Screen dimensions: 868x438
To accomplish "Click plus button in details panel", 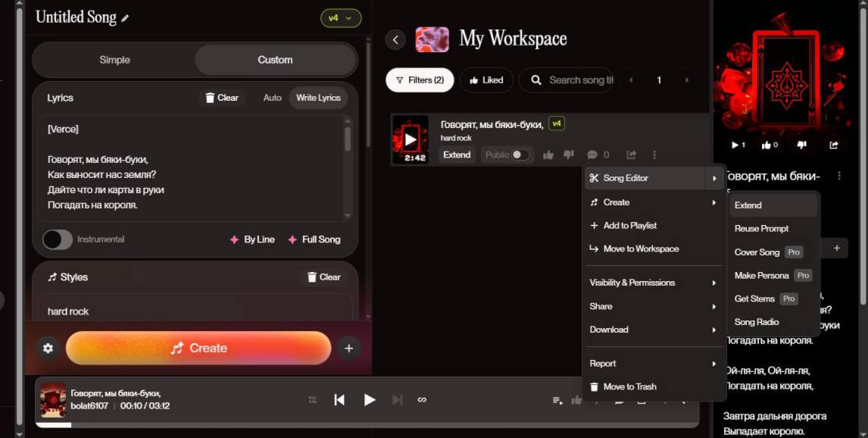I will 837,248.
